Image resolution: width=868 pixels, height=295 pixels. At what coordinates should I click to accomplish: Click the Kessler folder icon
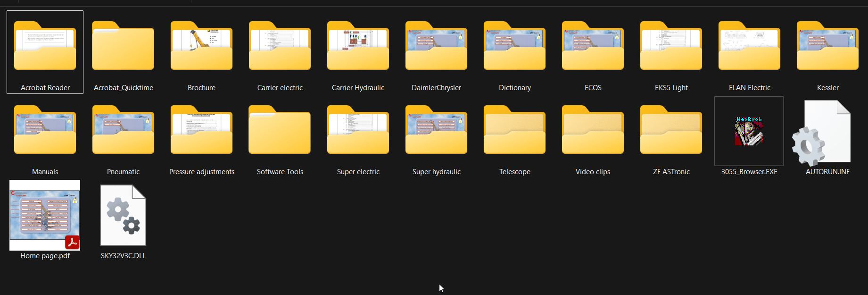(828, 46)
